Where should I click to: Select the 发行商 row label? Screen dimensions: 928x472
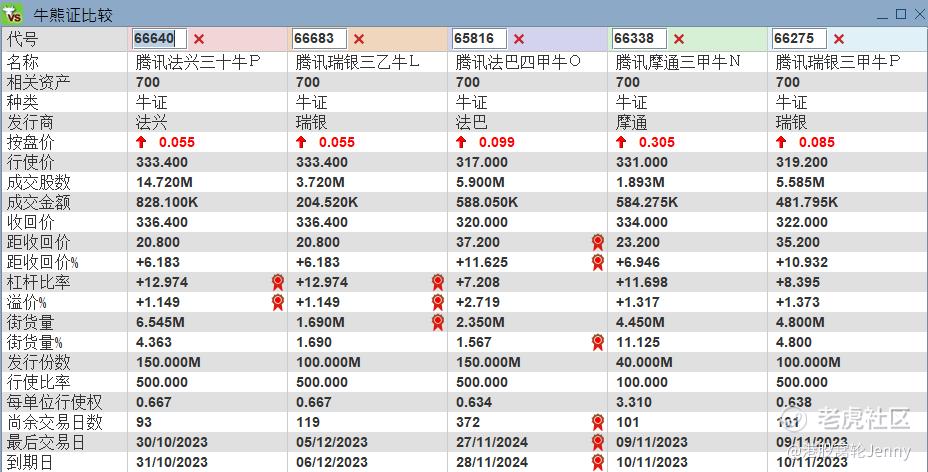[x=30, y=122]
